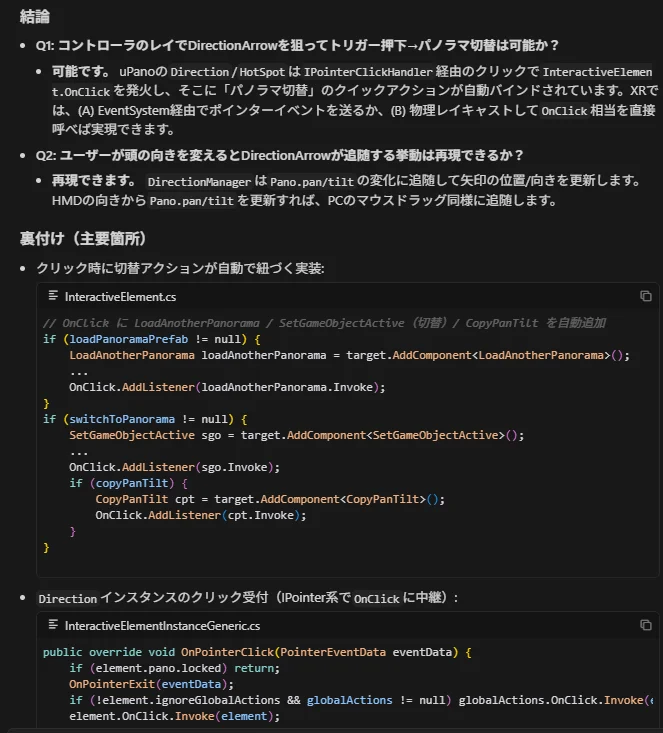Click the Q2 question line about 頭の向き
Viewport: 663px width, 733px height.
click(279, 155)
